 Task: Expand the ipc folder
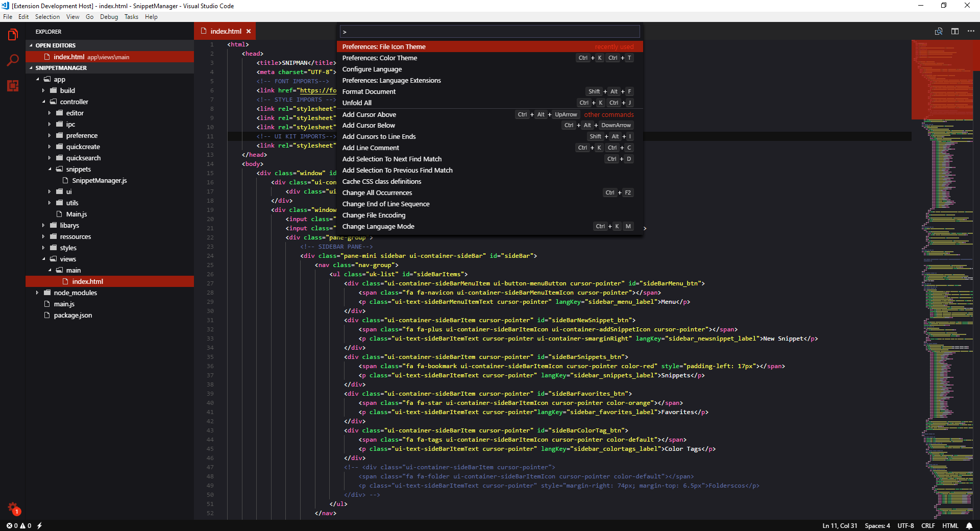(110, 124)
